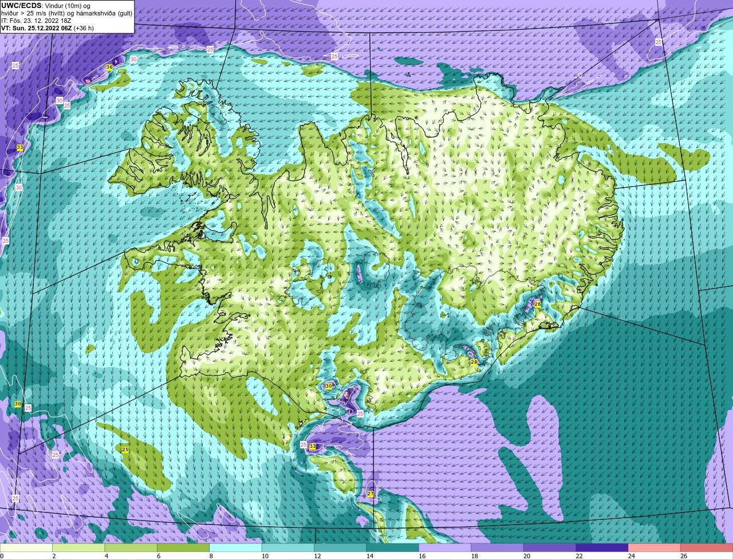Select the pale cyan 8–10 m/s legend swatch
733x560 pixels.
point(236,547)
